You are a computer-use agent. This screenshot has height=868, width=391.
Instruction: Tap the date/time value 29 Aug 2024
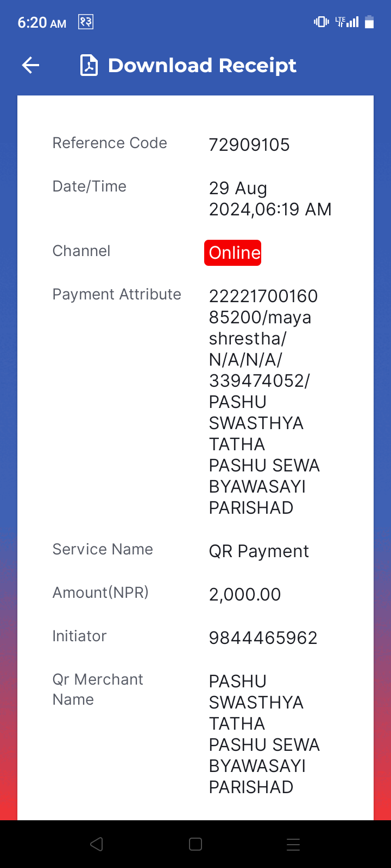click(x=270, y=199)
